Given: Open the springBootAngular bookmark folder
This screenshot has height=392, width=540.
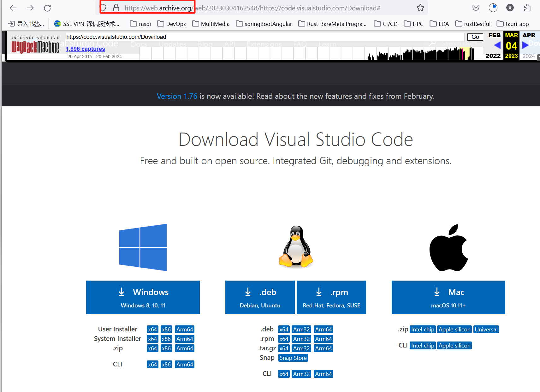Looking at the screenshot, I should click(x=264, y=24).
